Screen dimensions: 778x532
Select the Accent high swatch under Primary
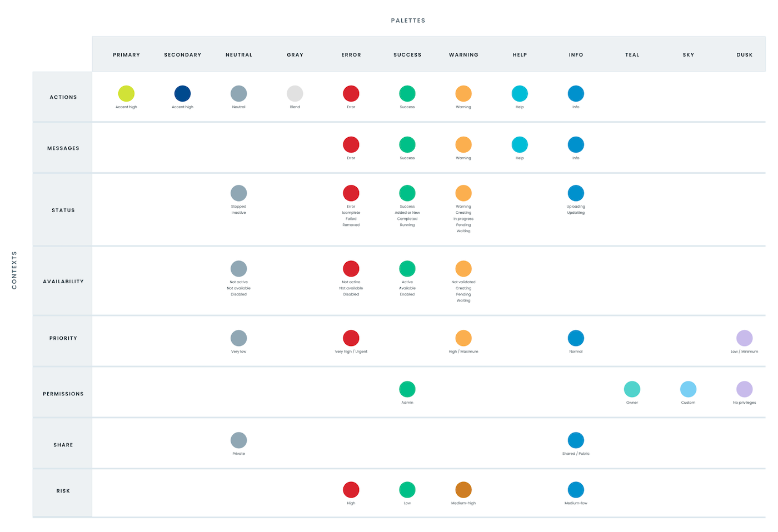tap(126, 93)
